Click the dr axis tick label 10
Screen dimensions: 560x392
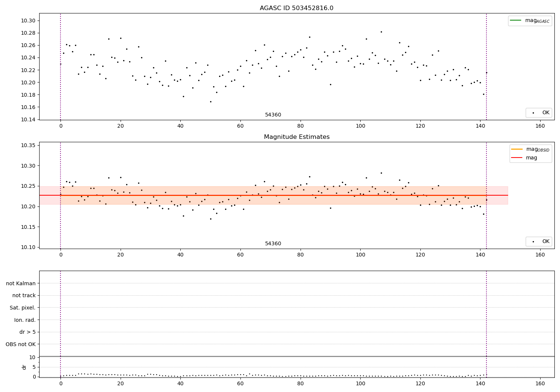[x=32, y=357]
